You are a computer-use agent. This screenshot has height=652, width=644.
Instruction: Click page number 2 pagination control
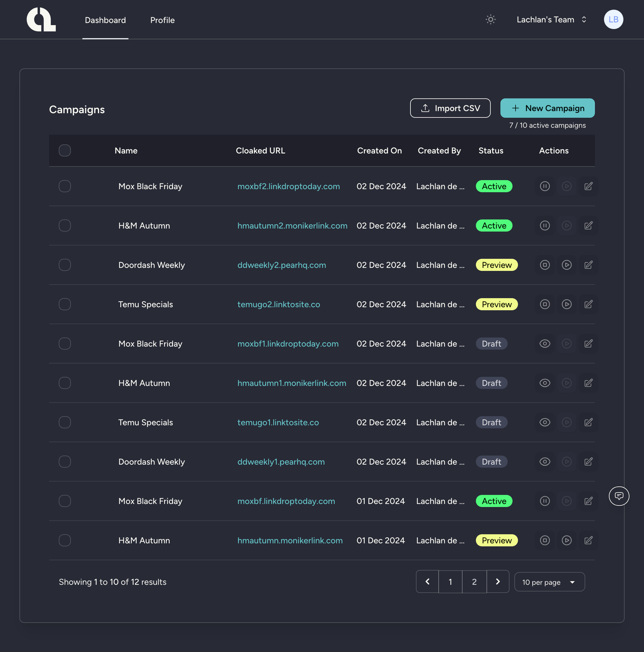coord(473,582)
